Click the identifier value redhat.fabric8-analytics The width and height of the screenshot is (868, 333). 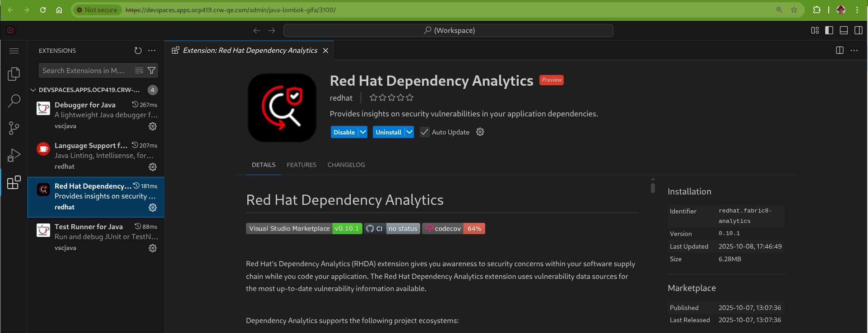(745, 216)
